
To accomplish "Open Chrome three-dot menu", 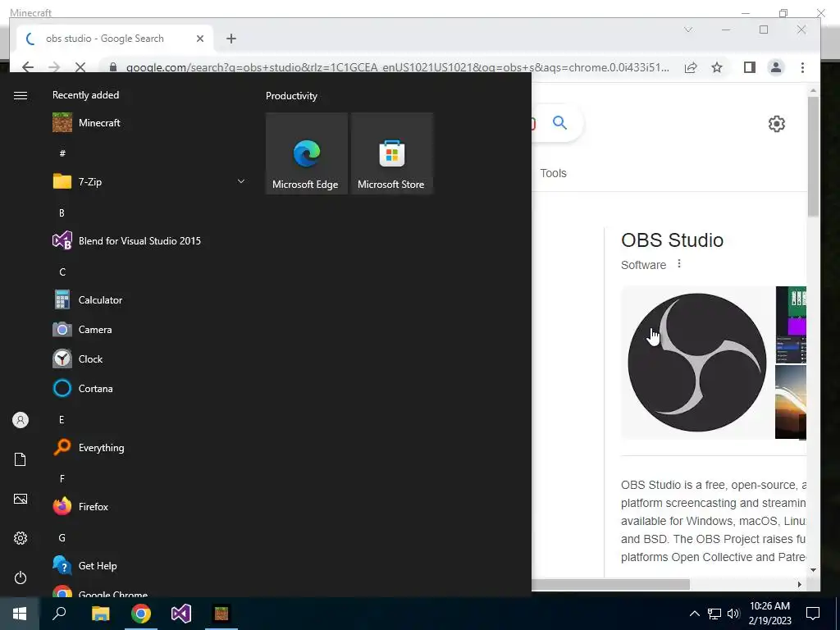I will [802, 67].
